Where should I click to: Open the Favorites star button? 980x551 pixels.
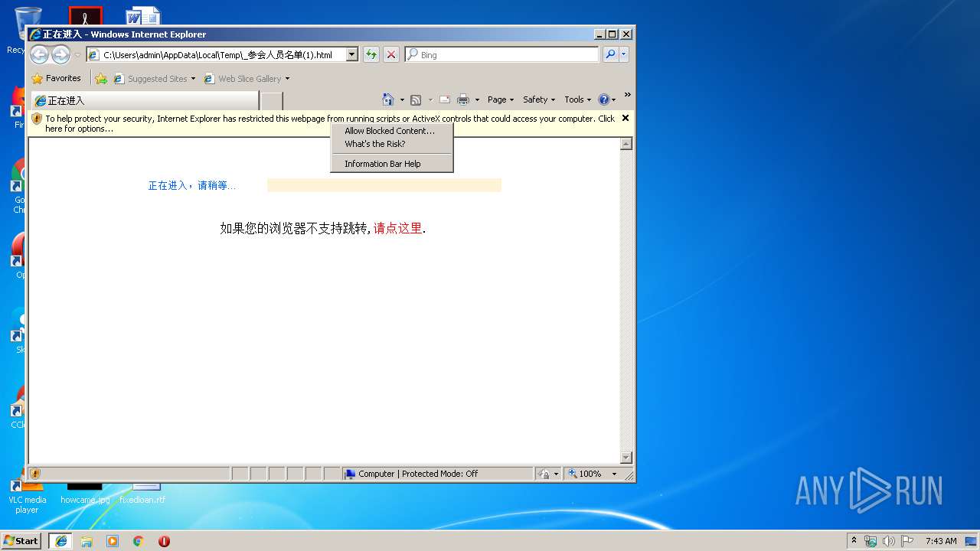(56, 78)
